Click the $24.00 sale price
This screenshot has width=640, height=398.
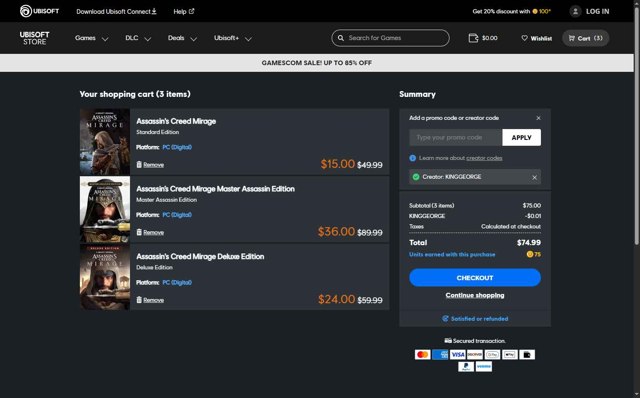(336, 300)
